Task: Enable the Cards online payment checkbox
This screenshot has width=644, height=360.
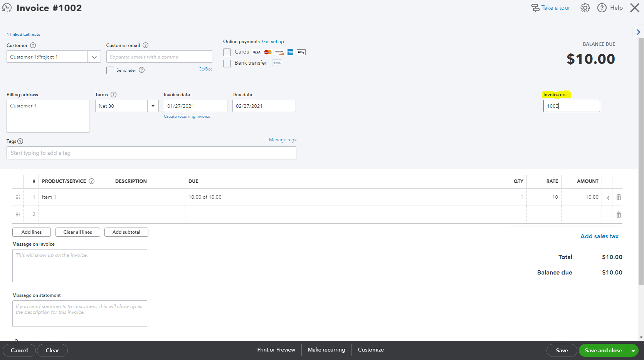Action: [x=227, y=52]
